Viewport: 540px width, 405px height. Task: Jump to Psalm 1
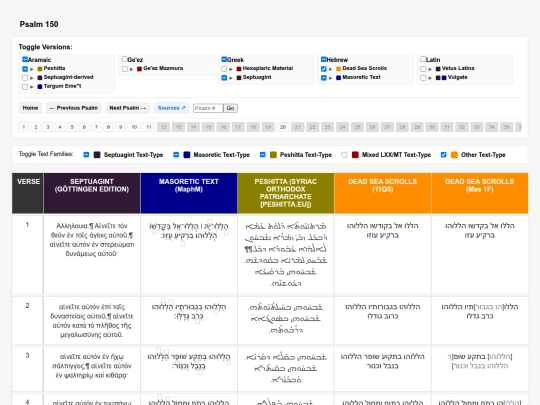(24, 127)
